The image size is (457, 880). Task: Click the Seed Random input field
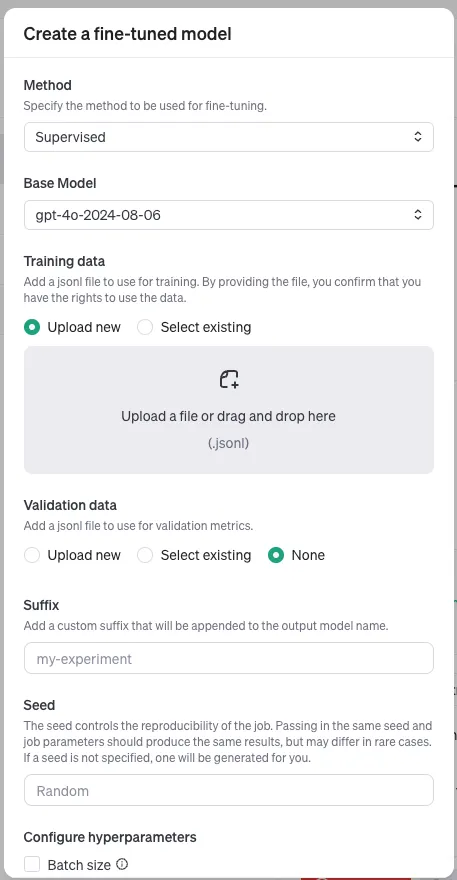pos(228,791)
